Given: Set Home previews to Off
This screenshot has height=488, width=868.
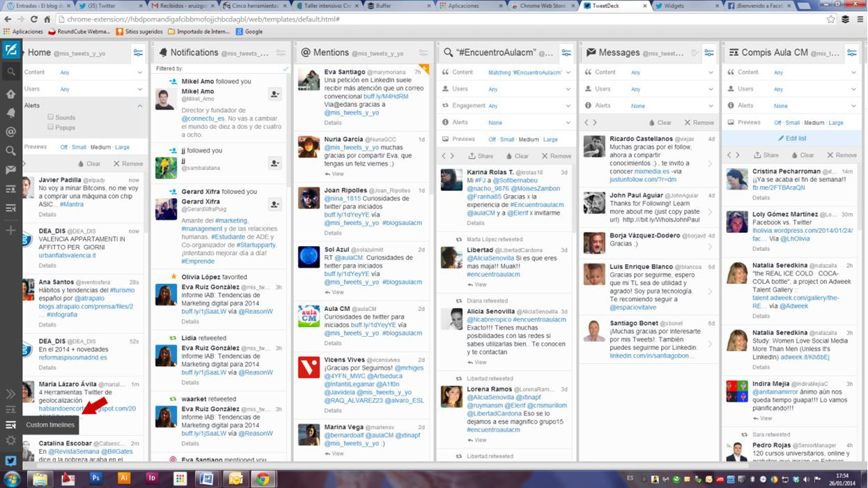Looking at the screenshot, I should pyautogui.click(x=63, y=147).
